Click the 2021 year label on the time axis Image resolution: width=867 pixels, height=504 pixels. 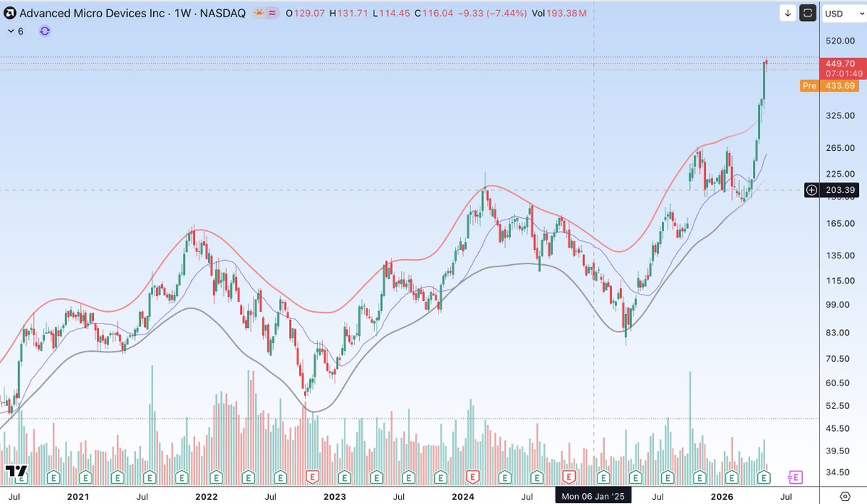pyautogui.click(x=77, y=497)
